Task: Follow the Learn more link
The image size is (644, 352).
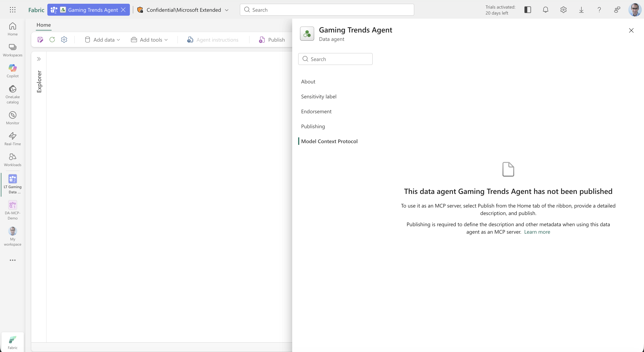Action: click(x=537, y=232)
